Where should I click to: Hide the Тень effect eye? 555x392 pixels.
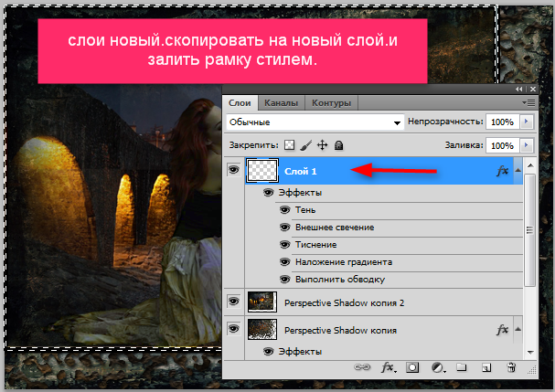285,210
